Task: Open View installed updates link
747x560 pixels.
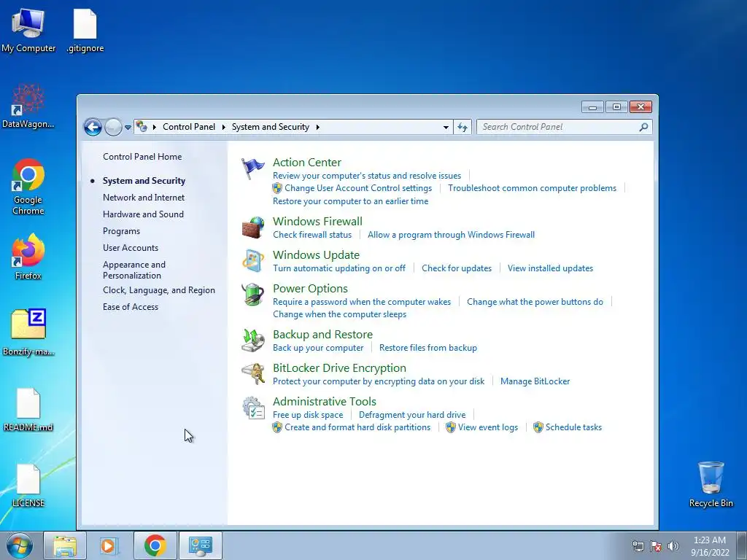Action: tap(550, 268)
